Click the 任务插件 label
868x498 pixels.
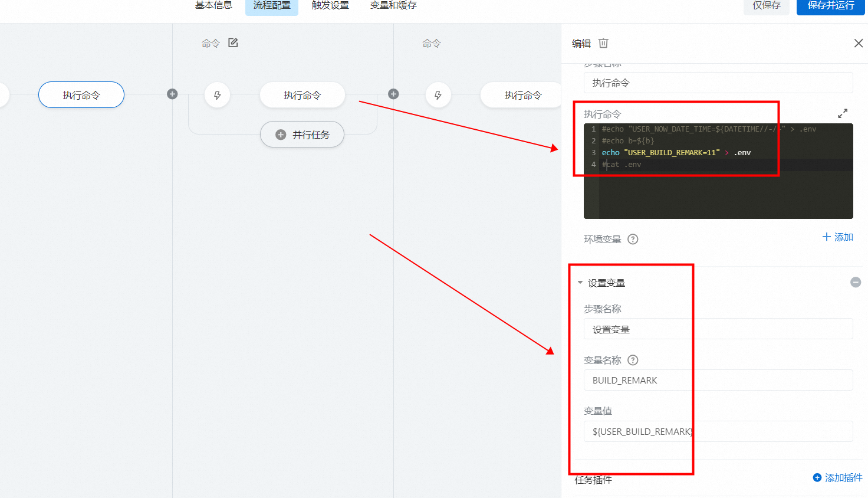point(593,480)
